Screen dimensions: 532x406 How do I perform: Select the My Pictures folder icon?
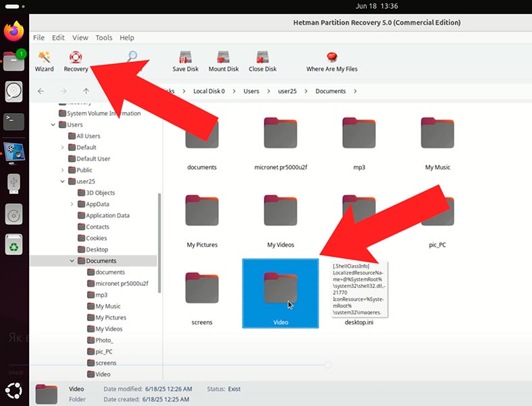coord(202,210)
